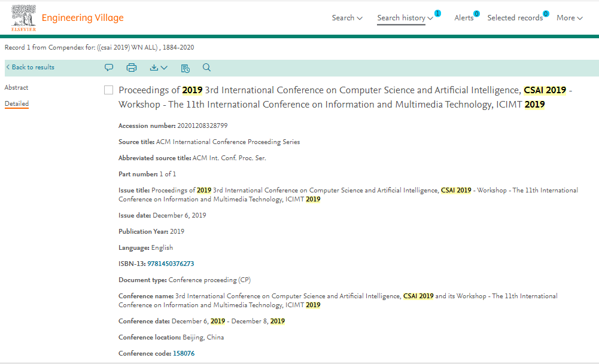Click the download tray icon

(154, 68)
